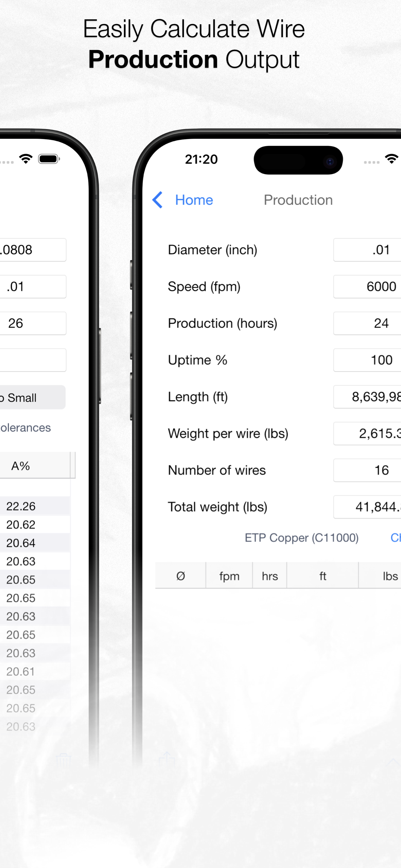This screenshot has width=401, height=868.
Task: Tap the Speed (fpm) label
Action: [x=204, y=287]
